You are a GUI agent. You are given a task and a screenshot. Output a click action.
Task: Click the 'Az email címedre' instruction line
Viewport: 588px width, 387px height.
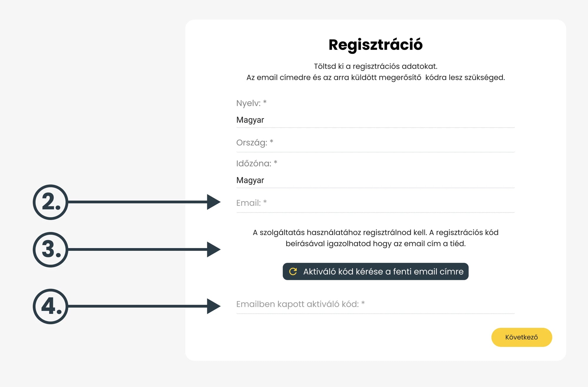click(375, 78)
